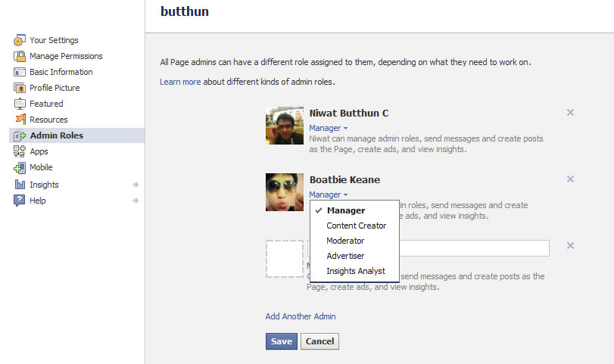Click the Resources icon in sidebar
614x364 pixels.
20,120
